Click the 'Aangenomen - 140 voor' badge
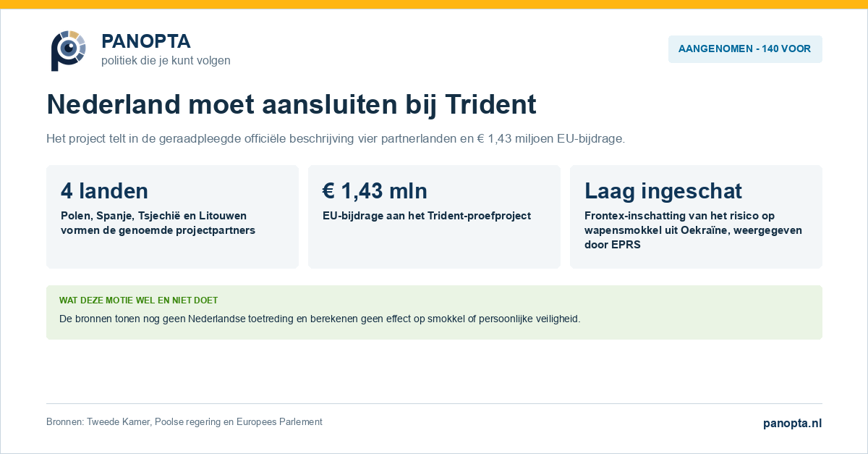The image size is (868, 454). 745,49
